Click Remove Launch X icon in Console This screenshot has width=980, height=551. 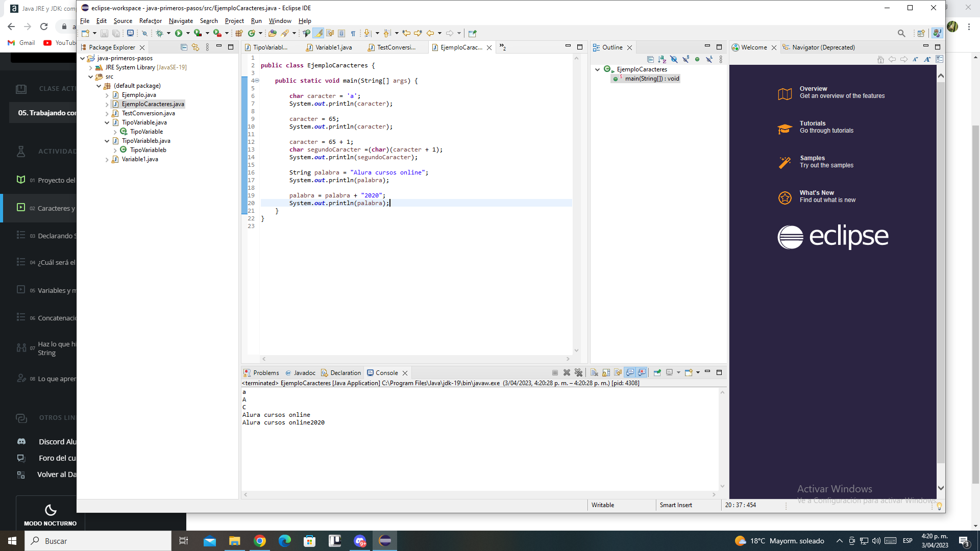pyautogui.click(x=567, y=372)
